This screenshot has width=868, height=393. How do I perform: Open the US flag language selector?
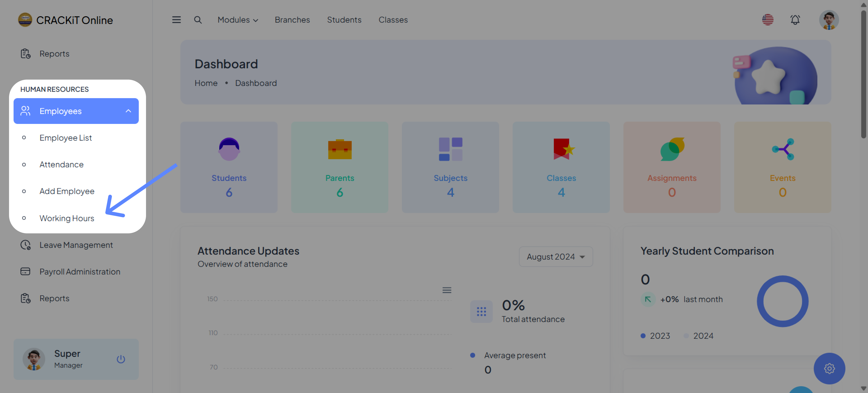pyautogui.click(x=768, y=20)
